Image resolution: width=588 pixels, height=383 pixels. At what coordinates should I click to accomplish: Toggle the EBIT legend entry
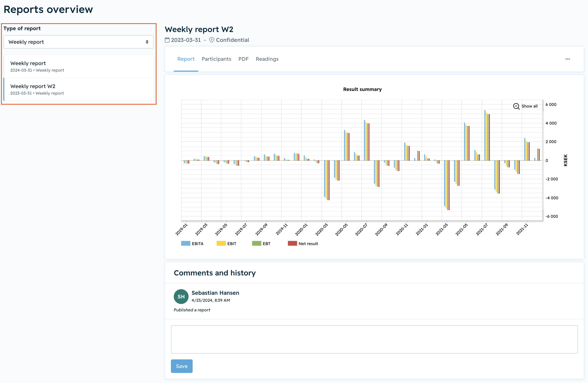click(226, 243)
